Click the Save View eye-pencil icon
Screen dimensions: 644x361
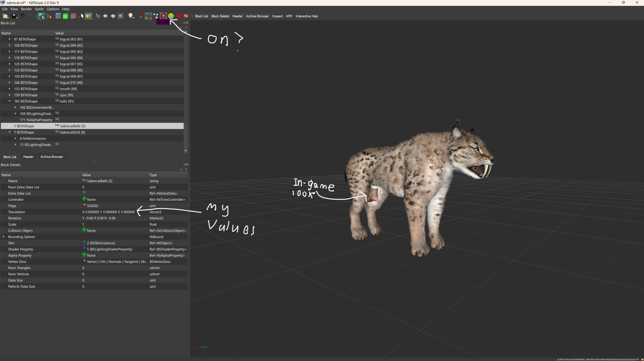tap(113, 16)
